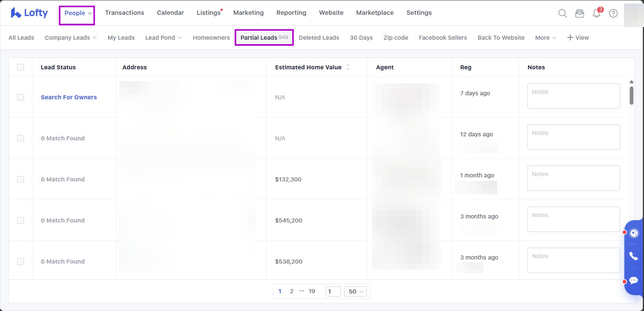Viewport: 644px width, 311px height.
Task: Sort by Estimated Home Value arrows
Action: point(348,67)
